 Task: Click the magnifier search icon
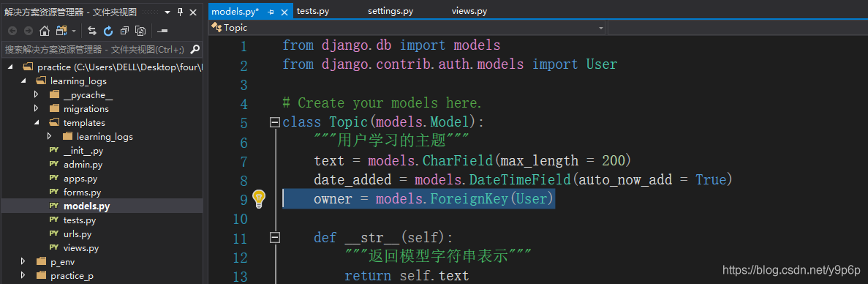click(x=195, y=50)
